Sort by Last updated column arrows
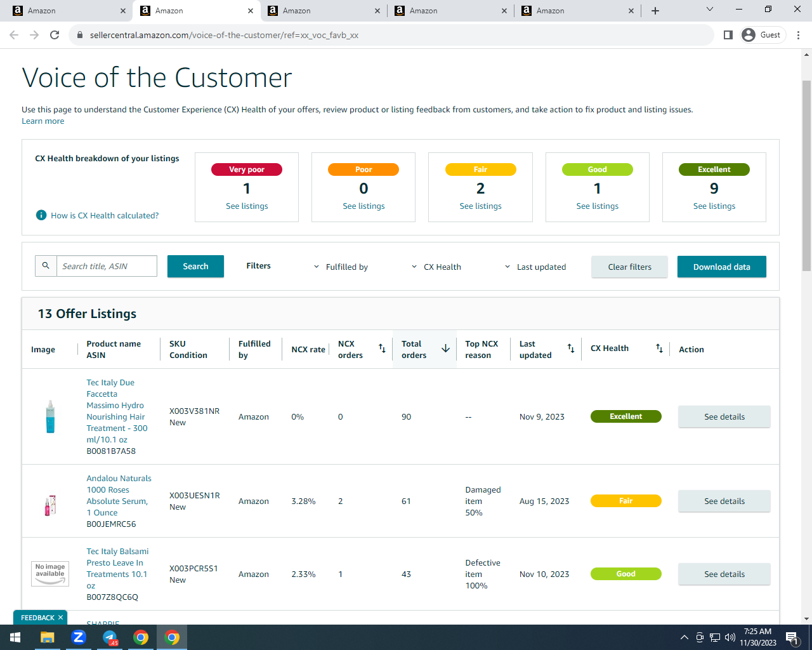Viewport: 812px width, 650px height. click(571, 348)
